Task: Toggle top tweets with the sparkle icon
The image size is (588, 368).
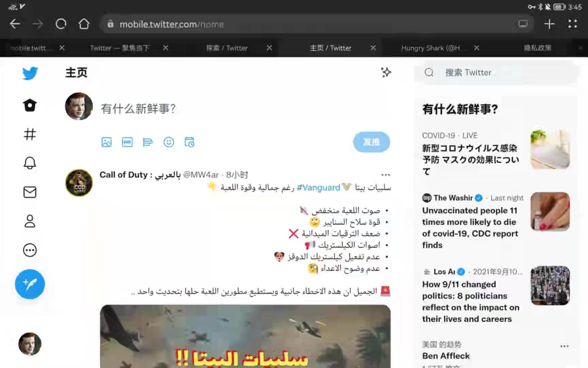Action: (x=386, y=72)
